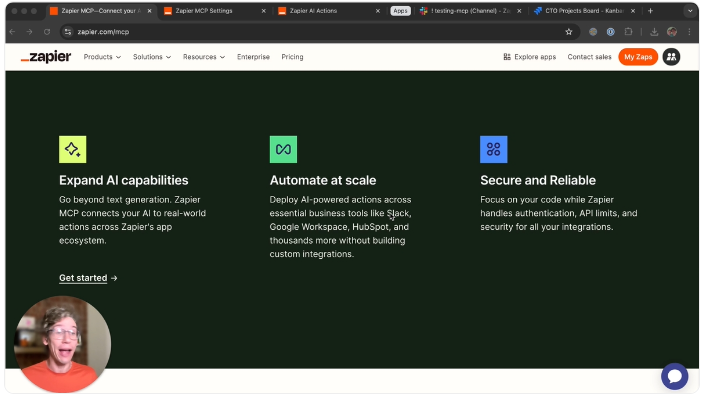Open the tab search dropdown arrow
The width and height of the screenshot is (701, 398).
click(x=690, y=11)
